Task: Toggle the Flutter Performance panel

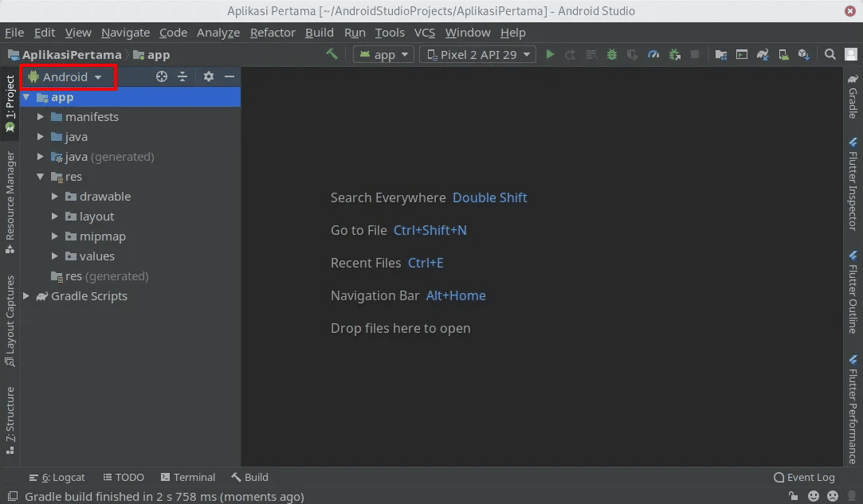Action: tap(853, 409)
